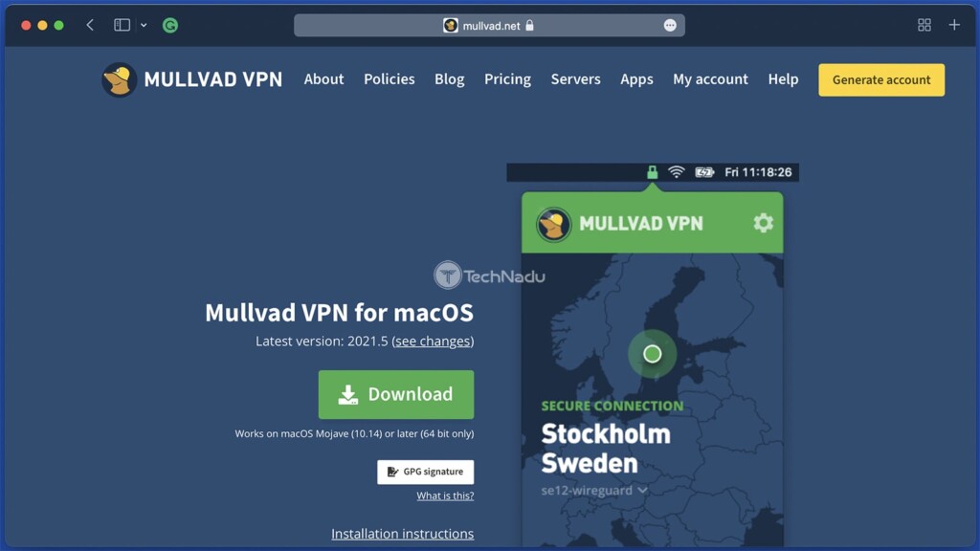Go back with the Safari back arrow
Image resolution: width=980 pixels, height=551 pixels.
pos(90,25)
